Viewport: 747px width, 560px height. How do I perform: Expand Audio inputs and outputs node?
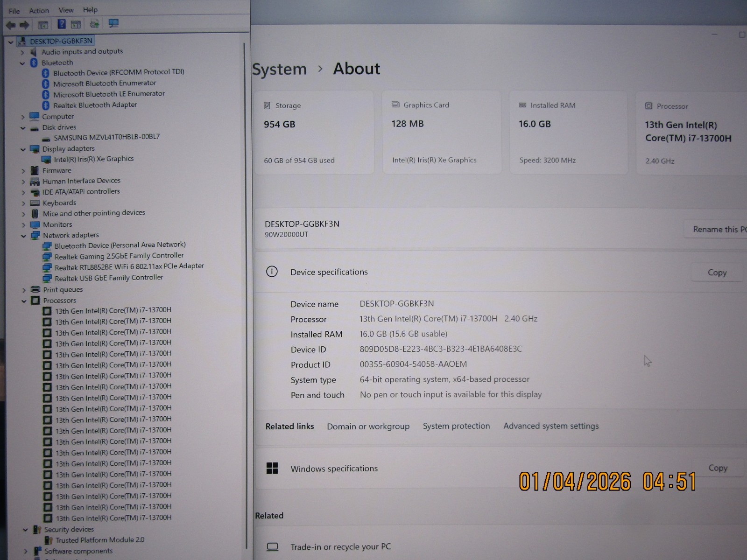(22, 52)
